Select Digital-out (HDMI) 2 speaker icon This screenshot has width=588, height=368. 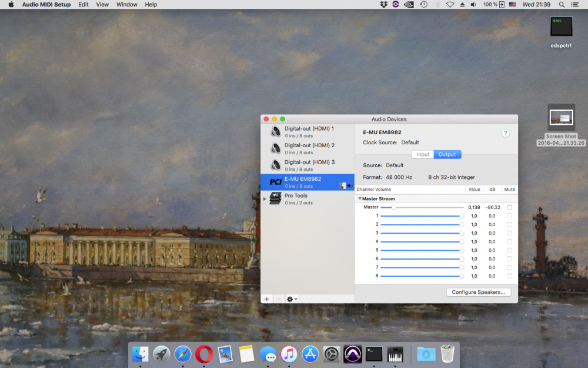point(276,149)
